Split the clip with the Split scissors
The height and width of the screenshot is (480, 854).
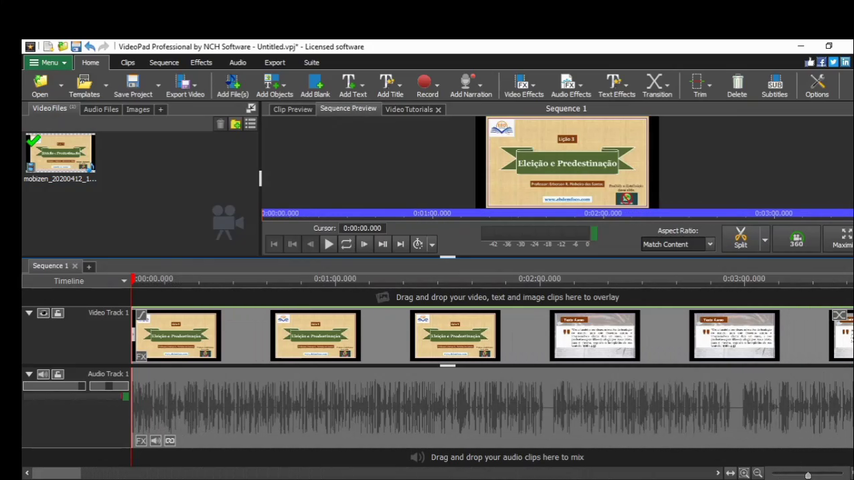coord(740,238)
